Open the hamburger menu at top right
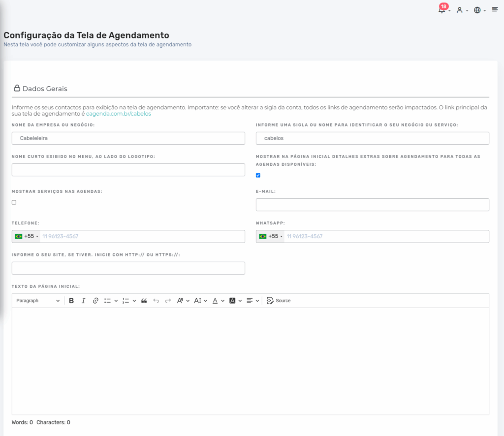Viewport: 504px width, 436px height. coord(495,10)
